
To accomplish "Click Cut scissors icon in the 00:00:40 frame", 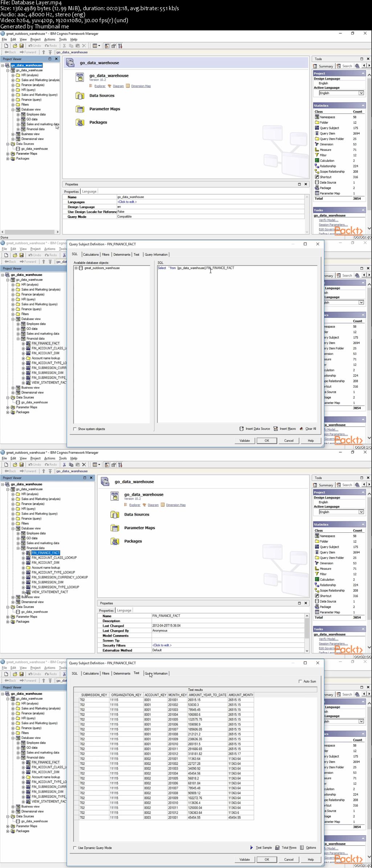I will pyautogui.click(x=64, y=46).
